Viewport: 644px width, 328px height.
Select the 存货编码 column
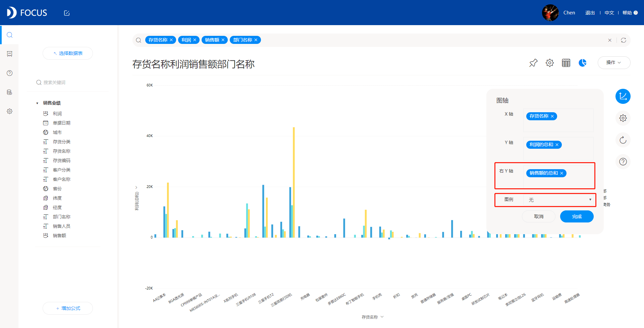pos(61,160)
